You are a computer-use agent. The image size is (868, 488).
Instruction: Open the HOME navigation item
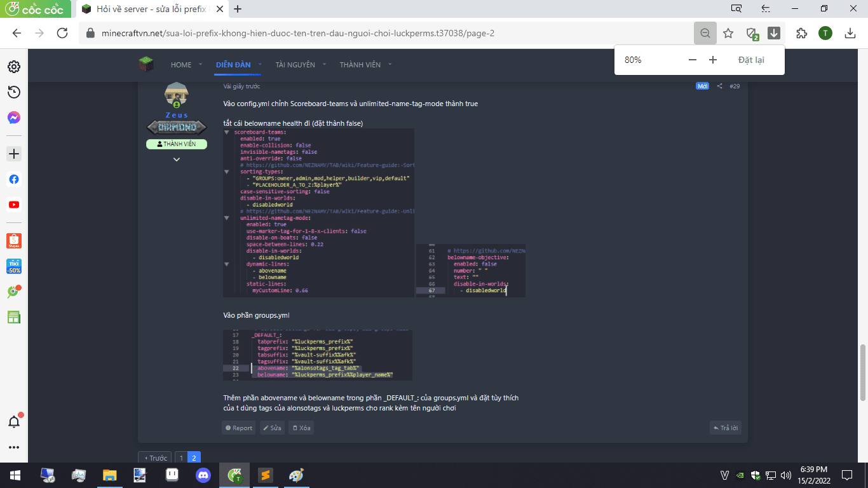click(x=181, y=65)
